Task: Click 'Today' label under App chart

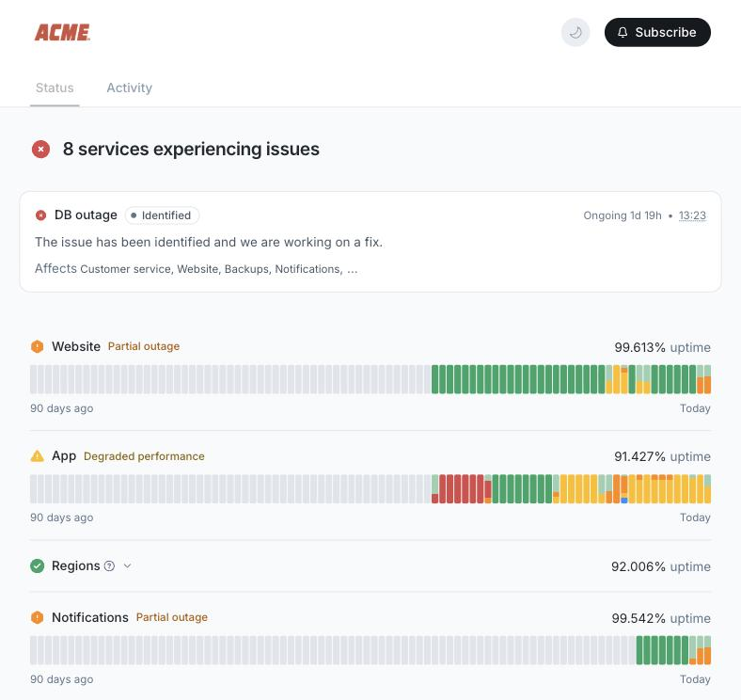Action: point(695,517)
